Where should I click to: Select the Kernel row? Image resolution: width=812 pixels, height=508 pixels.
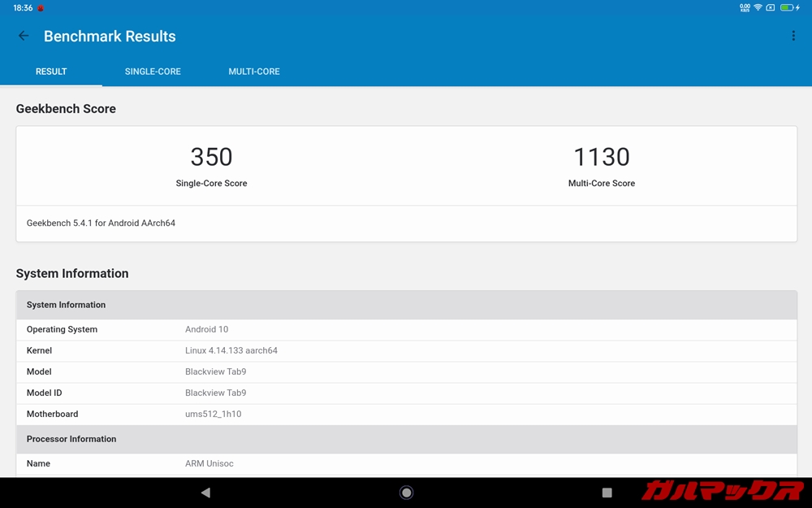pos(406,350)
